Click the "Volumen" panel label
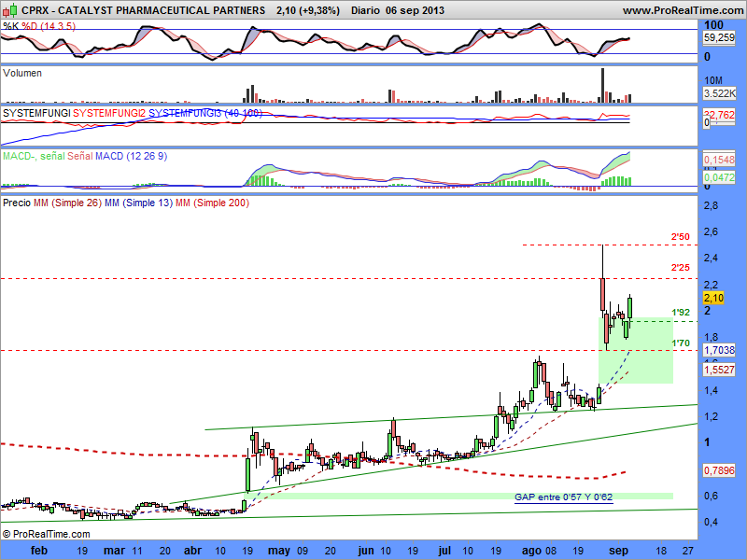 [22, 73]
